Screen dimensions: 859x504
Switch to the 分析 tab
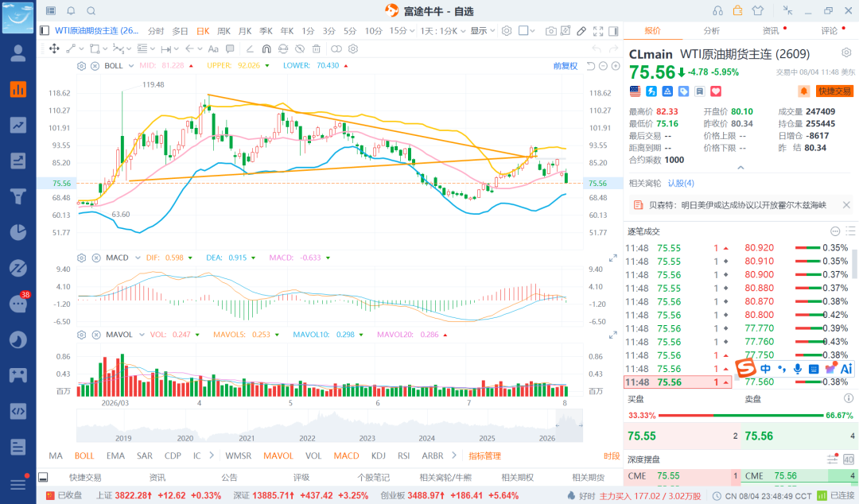click(x=712, y=31)
